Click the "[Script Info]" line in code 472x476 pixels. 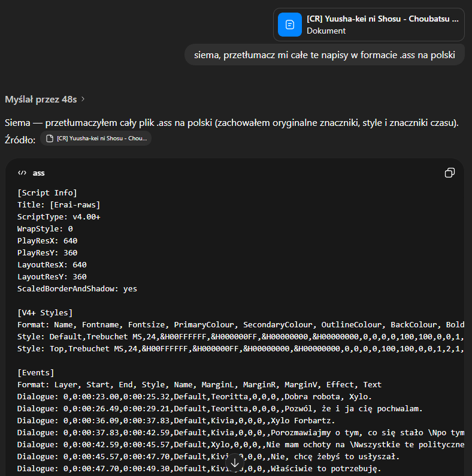coord(47,192)
